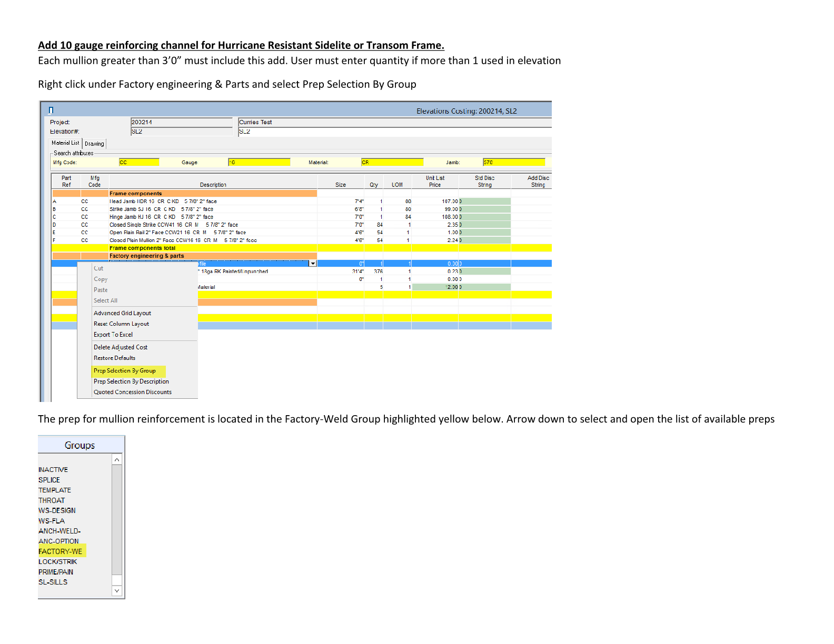Select the LOCK/STRIK group
The width and height of the screenshot is (834, 644).
pos(57,562)
